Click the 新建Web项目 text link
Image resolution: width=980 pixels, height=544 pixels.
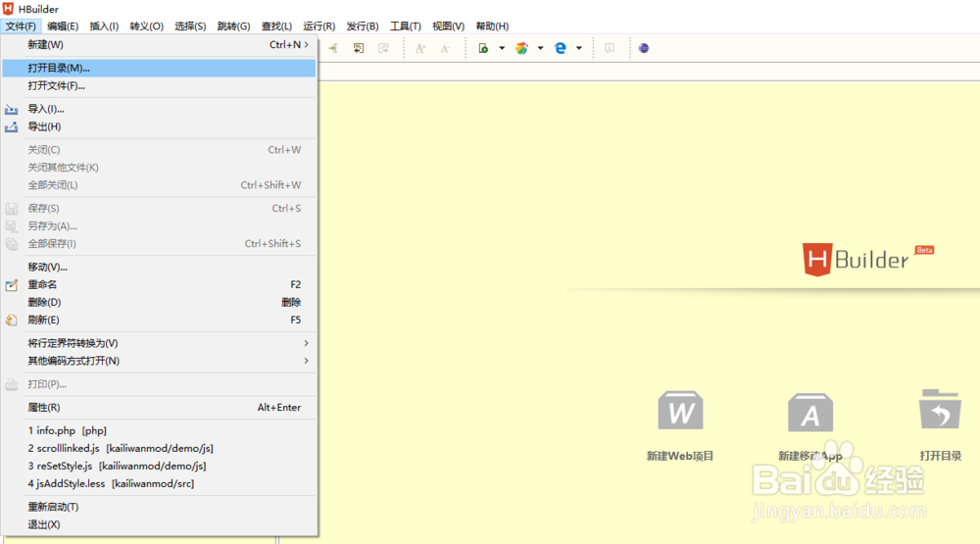pyautogui.click(x=680, y=456)
